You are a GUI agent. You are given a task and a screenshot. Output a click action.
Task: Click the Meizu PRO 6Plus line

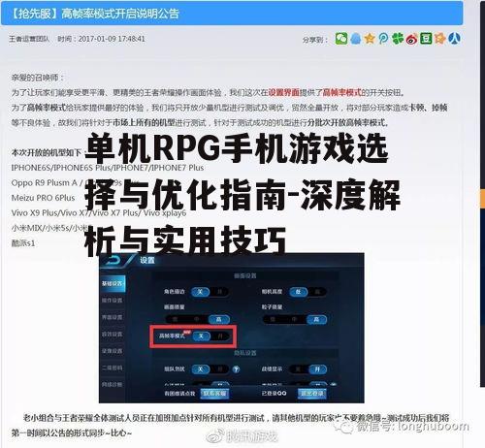43,198
